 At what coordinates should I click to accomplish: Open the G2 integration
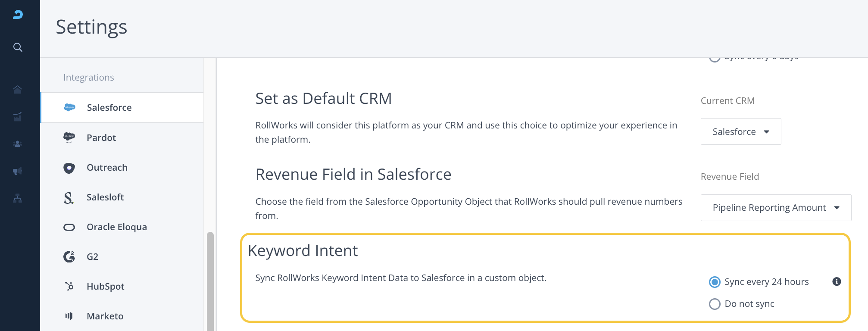[92, 257]
